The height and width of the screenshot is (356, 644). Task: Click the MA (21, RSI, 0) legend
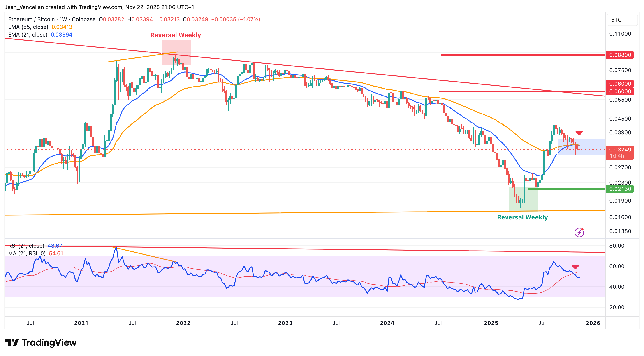27,253
